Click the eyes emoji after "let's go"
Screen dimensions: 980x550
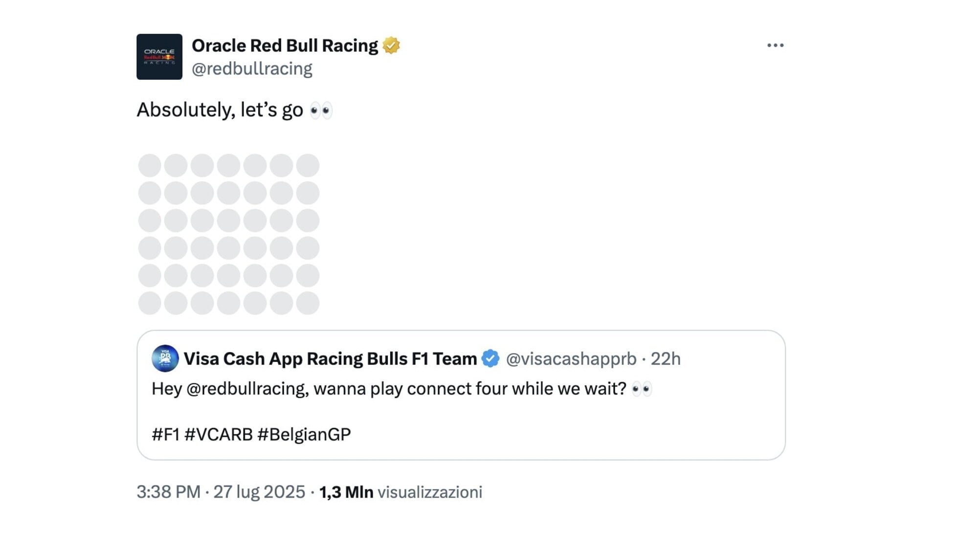321,110
